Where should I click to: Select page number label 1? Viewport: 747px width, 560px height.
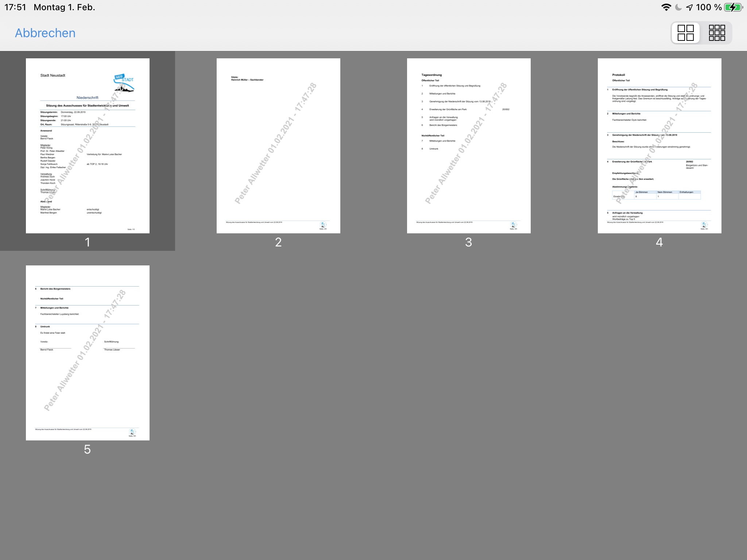[x=88, y=242]
